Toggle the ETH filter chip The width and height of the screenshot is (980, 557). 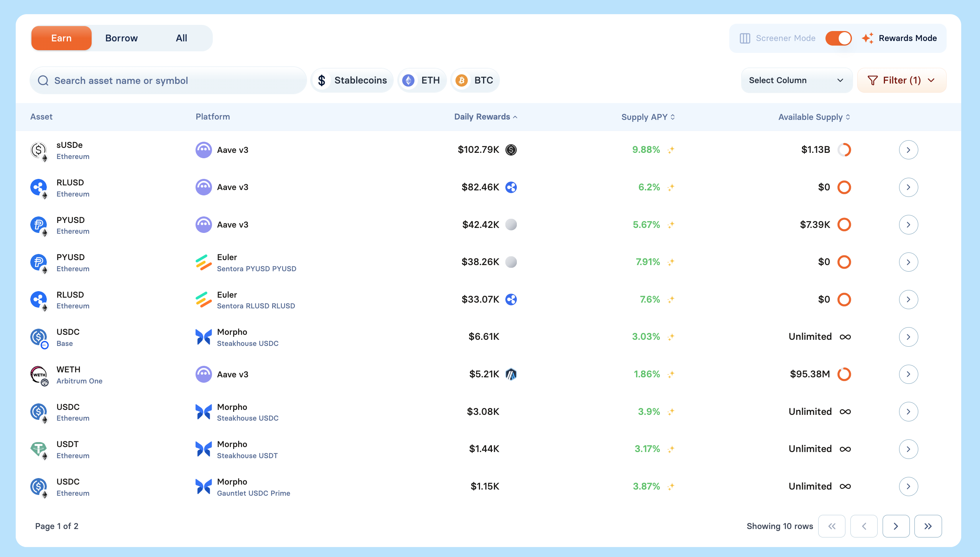coord(422,80)
